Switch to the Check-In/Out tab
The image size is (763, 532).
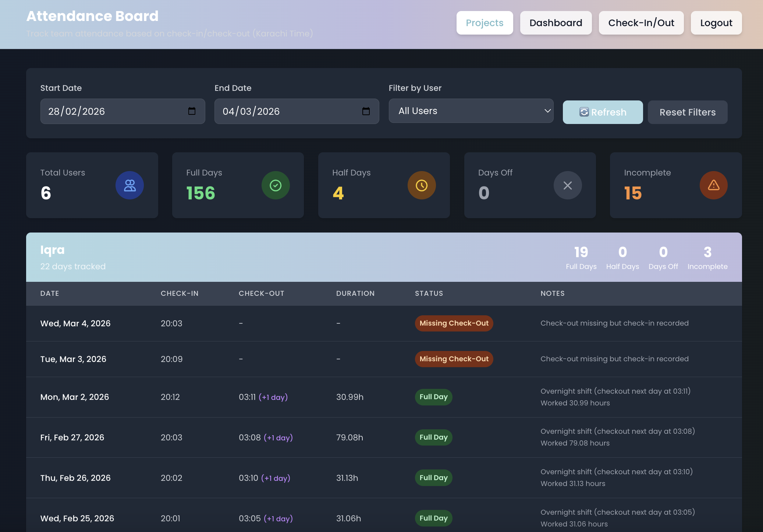coord(641,23)
